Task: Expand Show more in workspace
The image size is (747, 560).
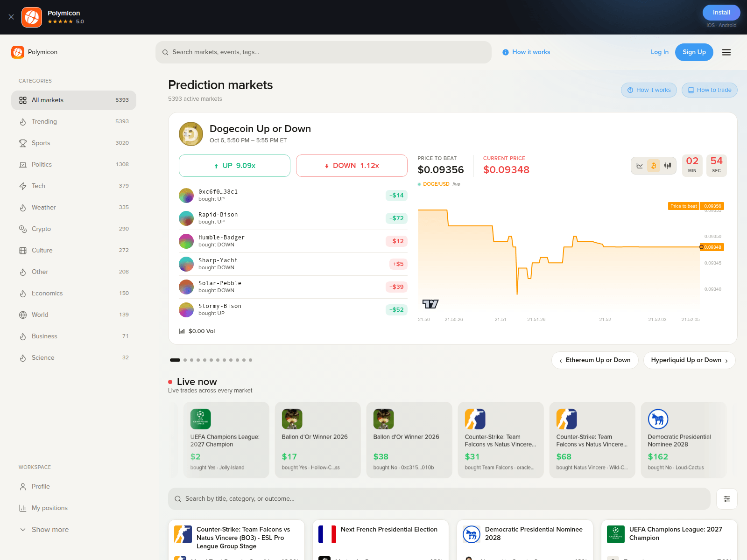Action: tap(74, 529)
